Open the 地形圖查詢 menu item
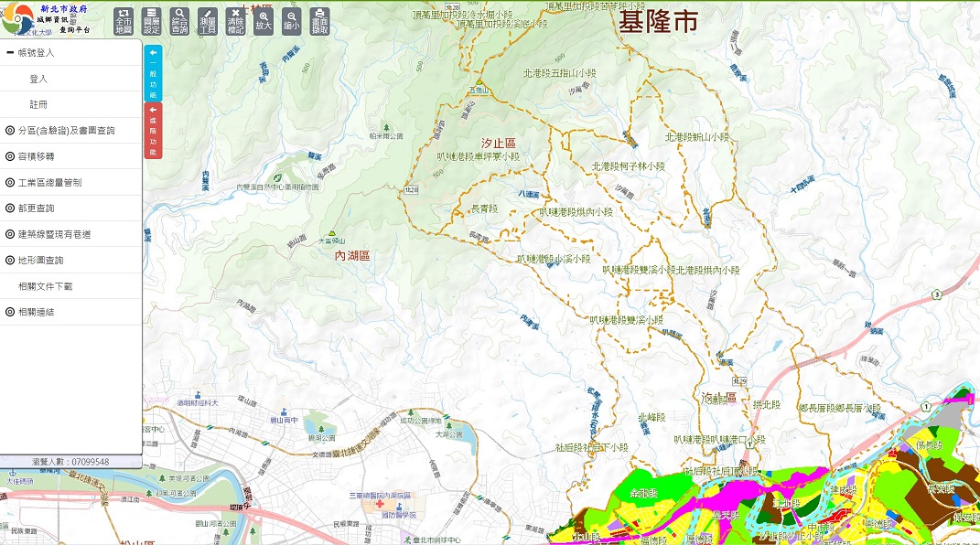Screen dimensions: 980x545 [41, 261]
